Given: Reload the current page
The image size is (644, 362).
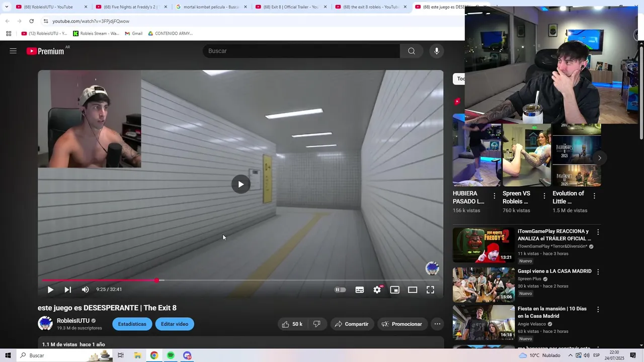Looking at the screenshot, I should tap(31, 21).
